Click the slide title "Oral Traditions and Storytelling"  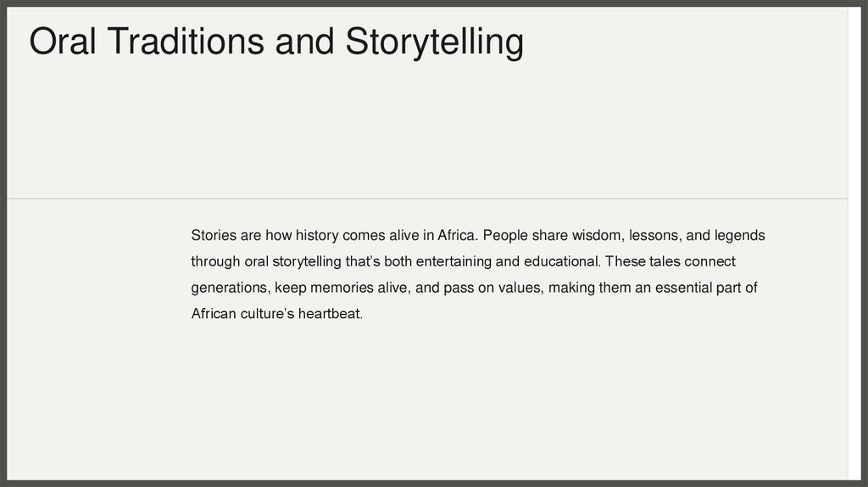276,42
